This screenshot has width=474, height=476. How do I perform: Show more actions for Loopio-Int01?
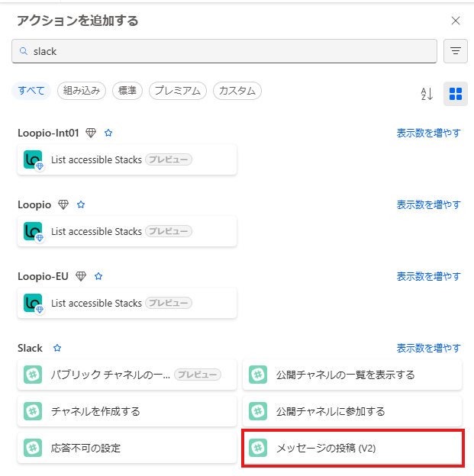[428, 133]
